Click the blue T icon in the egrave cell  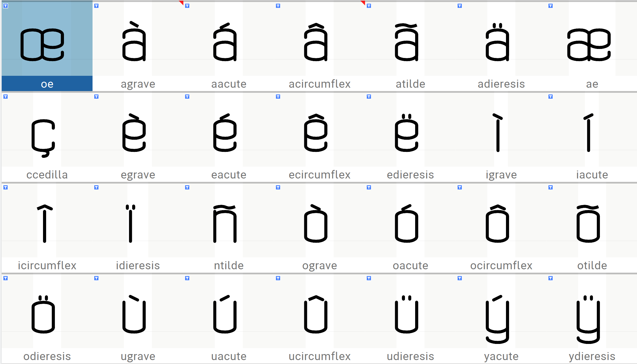[x=96, y=97]
